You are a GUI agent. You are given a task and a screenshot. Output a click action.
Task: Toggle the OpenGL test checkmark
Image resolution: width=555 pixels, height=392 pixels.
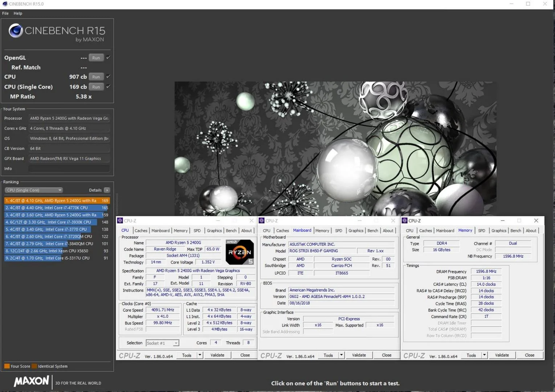coord(108,57)
